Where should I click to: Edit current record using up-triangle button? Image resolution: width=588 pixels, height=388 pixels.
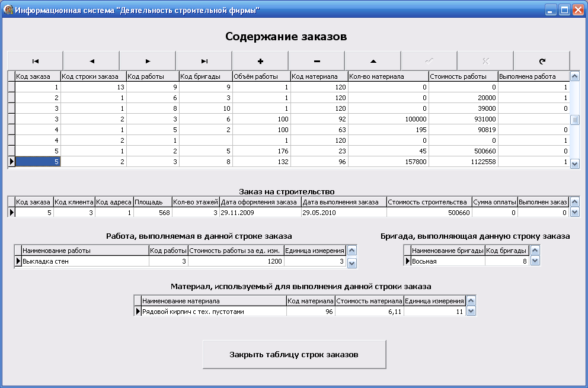[373, 61]
